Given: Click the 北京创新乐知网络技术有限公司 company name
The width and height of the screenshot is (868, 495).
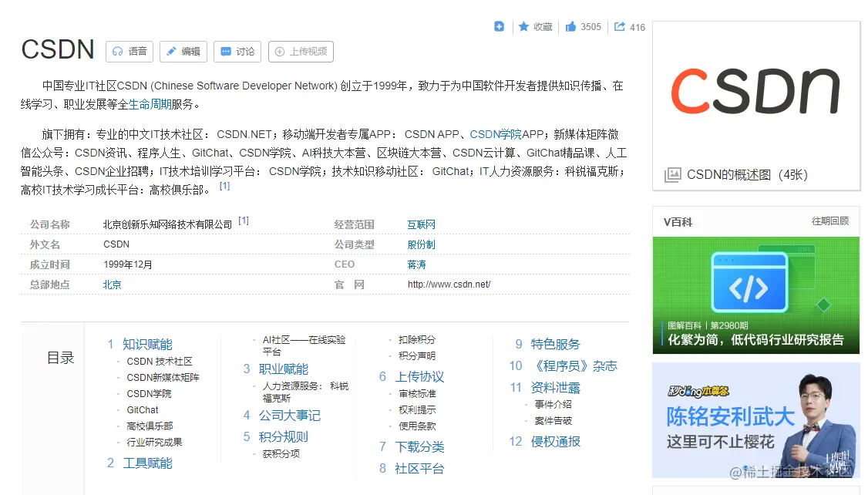Looking at the screenshot, I should pos(167,225).
